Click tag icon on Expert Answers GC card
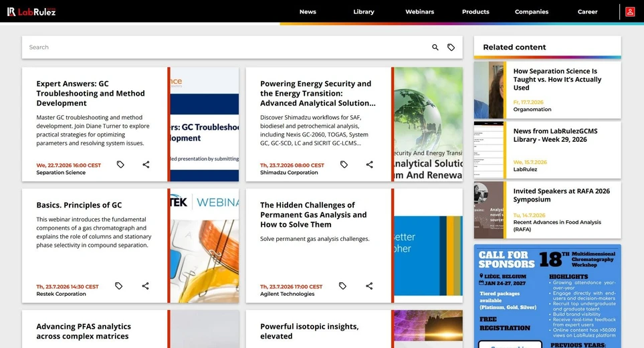Image resolution: width=644 pixels, height=348 pixels. pyautogui.click(x=120, y=165)
